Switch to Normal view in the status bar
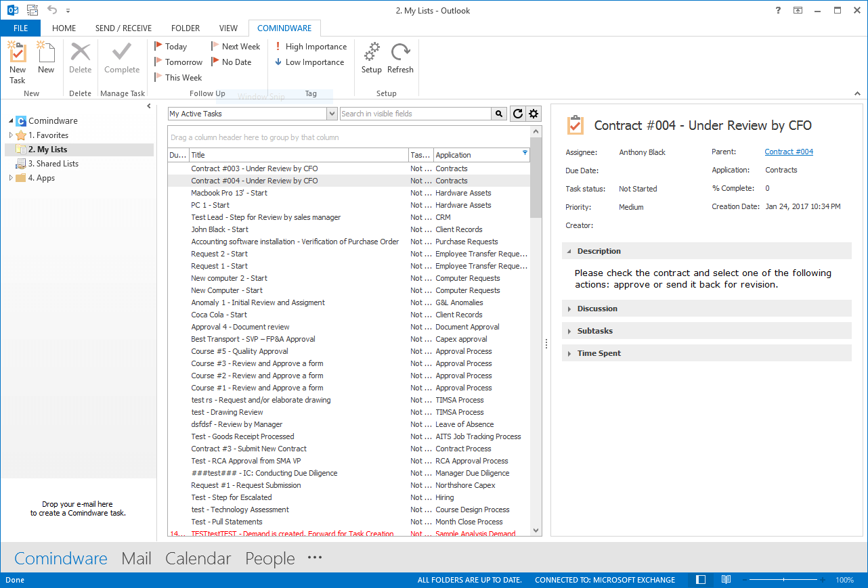This screenshot has width=868, height=588. [x=701, y=580]
